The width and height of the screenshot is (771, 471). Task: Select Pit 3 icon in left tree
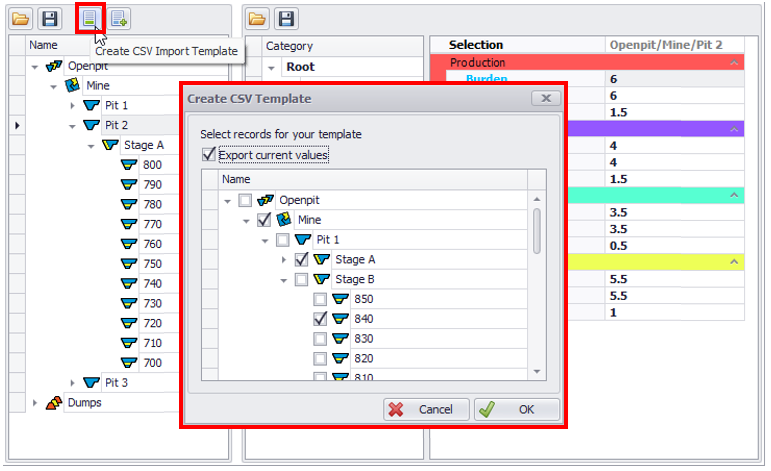[91, 382]
